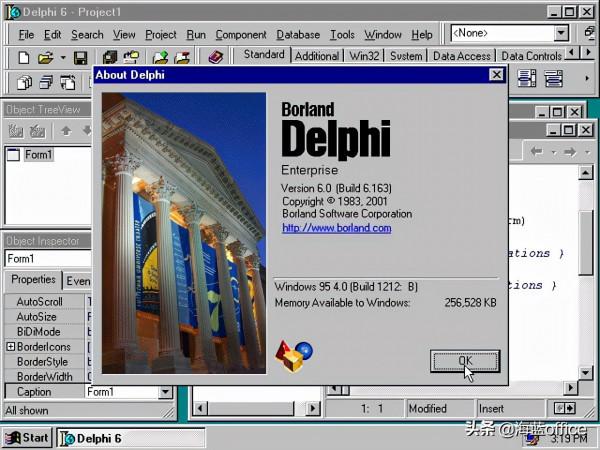
Task: Click the first Object TreeView toolbar icon
Action: (16, 131)
